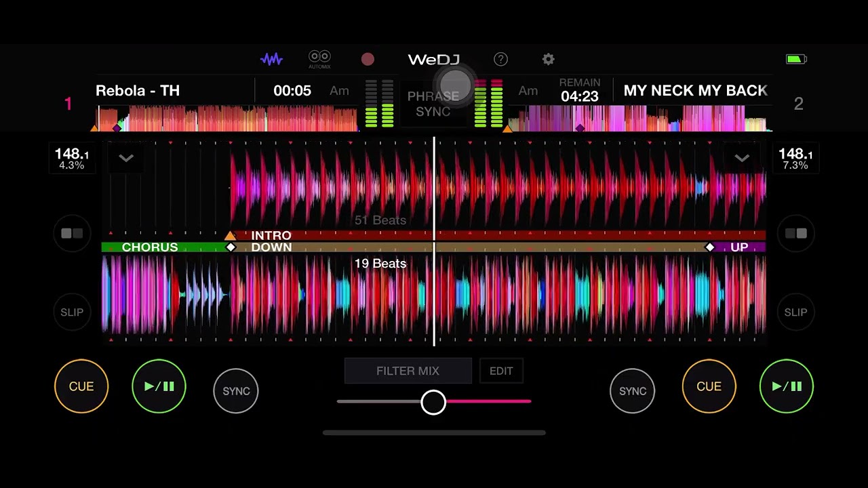This screenshot has width=868, height=488.
Task: Jump to the DOWN phrase segment
Action: click(x=470, y=247)
